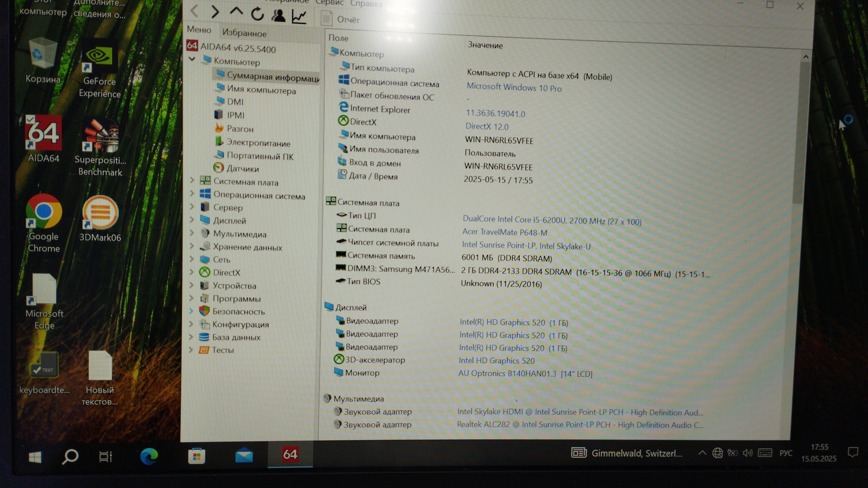The width and height of the screenshot is (868, 488).
Task: Collapse the Компьютер tree node
Action: 192,59
